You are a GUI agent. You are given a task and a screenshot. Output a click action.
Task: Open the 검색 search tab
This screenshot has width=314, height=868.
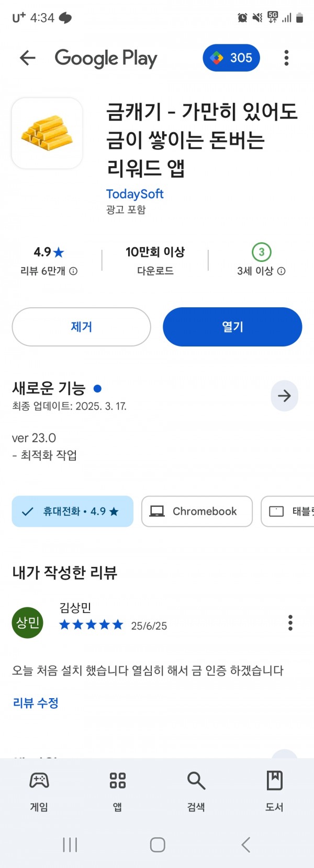pyautogui.click(x=196, y=791)
